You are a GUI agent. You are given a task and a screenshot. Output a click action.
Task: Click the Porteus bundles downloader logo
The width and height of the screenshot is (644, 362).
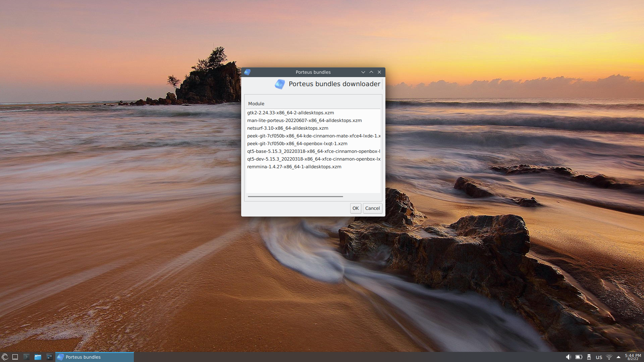(280, 84)
